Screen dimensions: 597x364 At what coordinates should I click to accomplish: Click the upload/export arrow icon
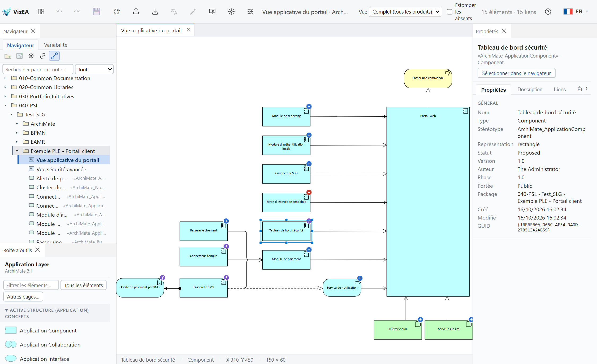click(136, 12)
